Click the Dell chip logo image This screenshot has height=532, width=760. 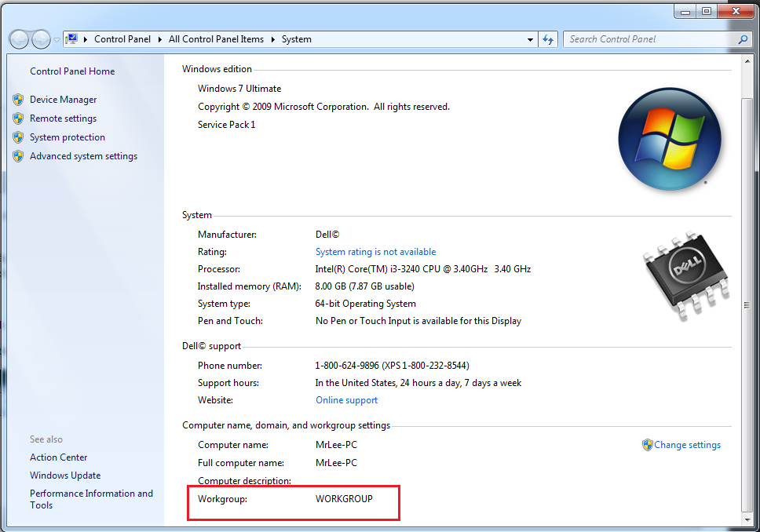685,275
